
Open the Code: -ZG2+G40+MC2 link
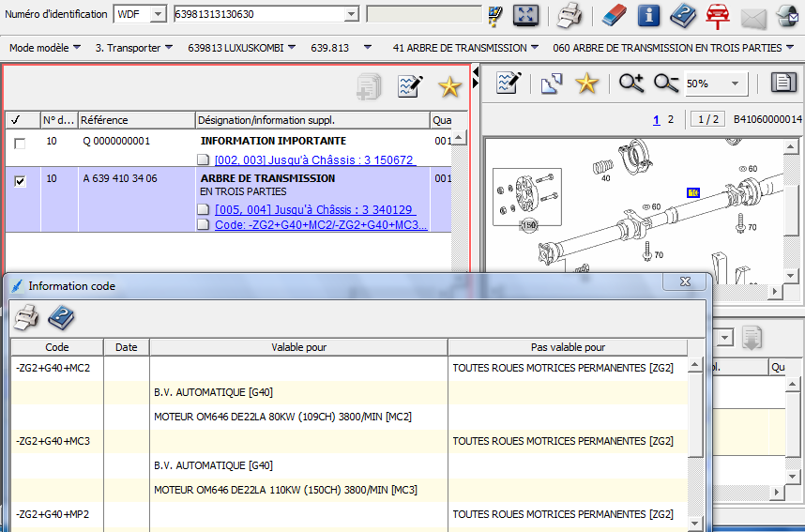pyautogui.click(x=320, y=225)
